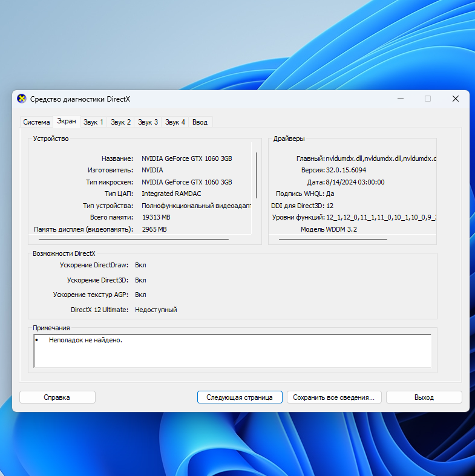Click the Справка button
475x476 pixels.
(57, 397)
